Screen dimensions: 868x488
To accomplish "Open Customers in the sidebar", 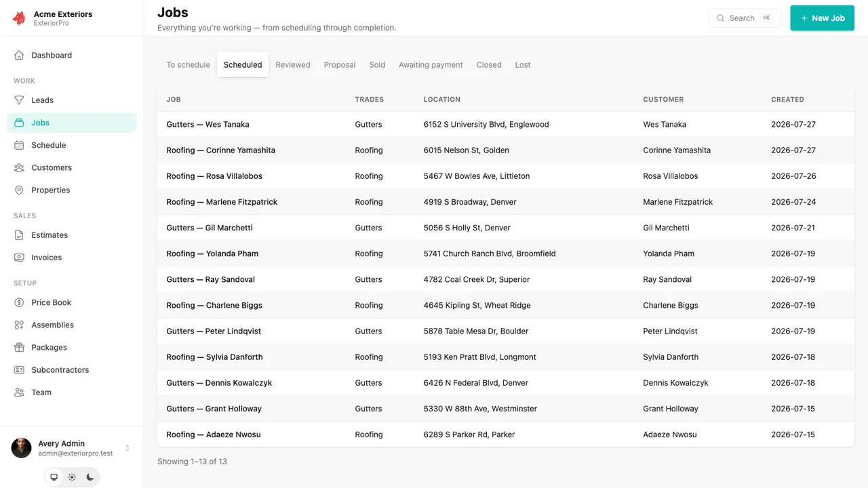I will click(71, 167).
